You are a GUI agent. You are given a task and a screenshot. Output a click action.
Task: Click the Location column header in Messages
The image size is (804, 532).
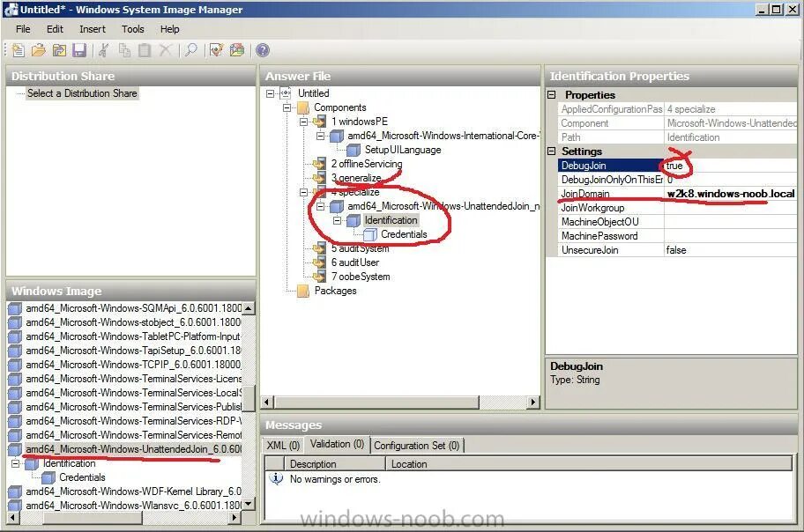click(x=589, y=464)
